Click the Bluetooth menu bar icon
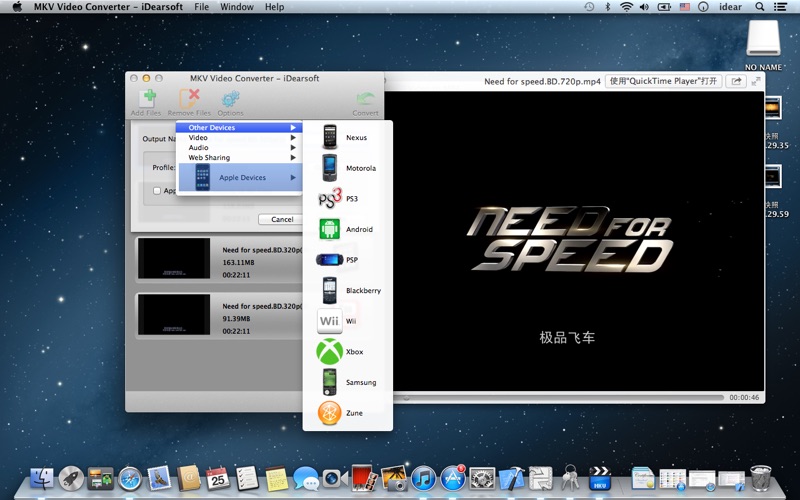Viewport: 800px width, 500px height. click(608, 7)
